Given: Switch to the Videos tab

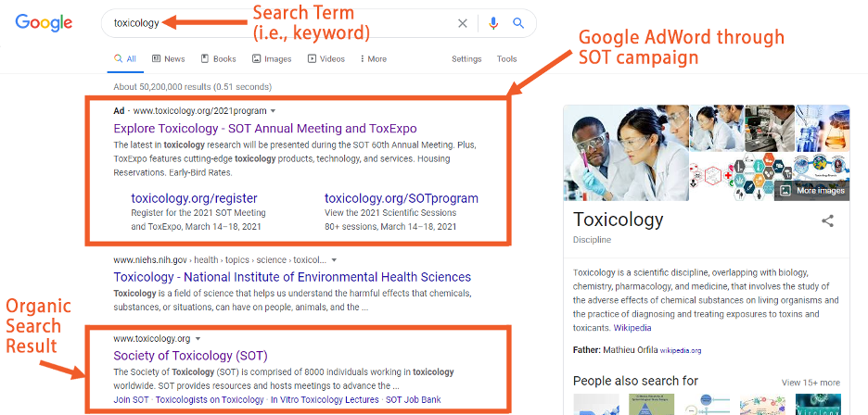Looking at the screenshot, I should pos(326,58).
